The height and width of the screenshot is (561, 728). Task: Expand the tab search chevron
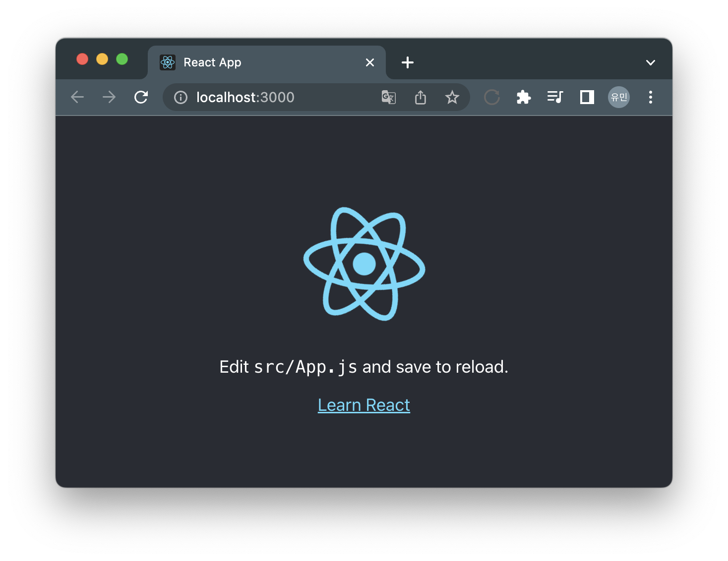[x=651, y=62]
